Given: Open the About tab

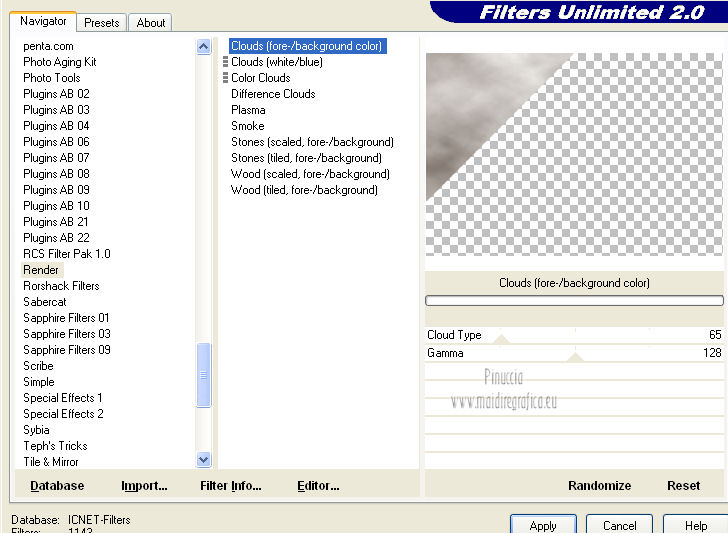Looking at the screenshot, I should tap(150, 23).
